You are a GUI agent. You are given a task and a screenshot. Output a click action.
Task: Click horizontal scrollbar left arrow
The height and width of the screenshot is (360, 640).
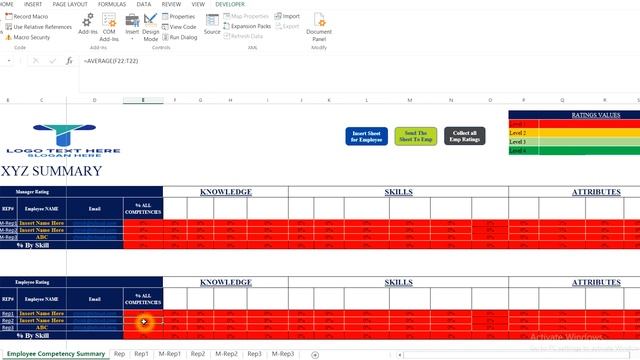[x=400, y=355]
